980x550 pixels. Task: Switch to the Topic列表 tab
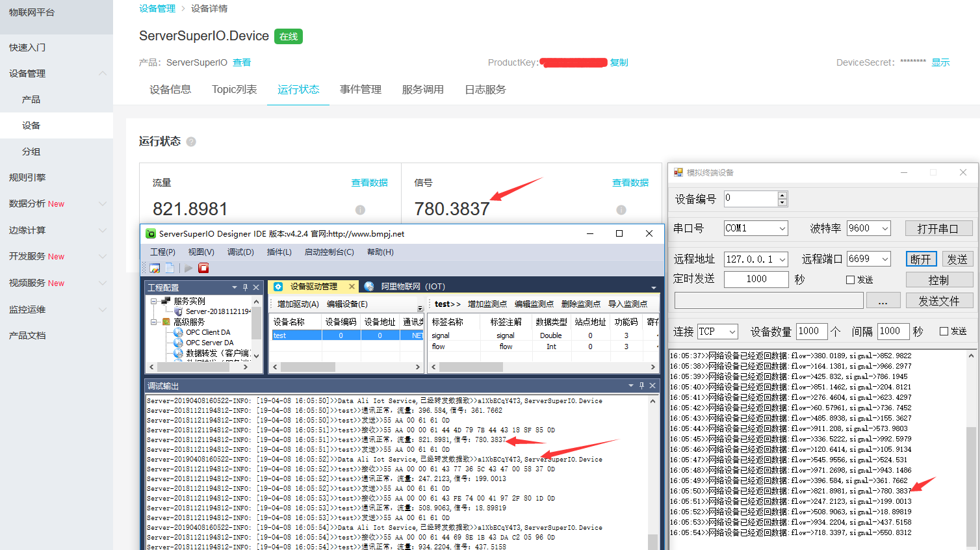pyautogui.click(x=235, y=90)
